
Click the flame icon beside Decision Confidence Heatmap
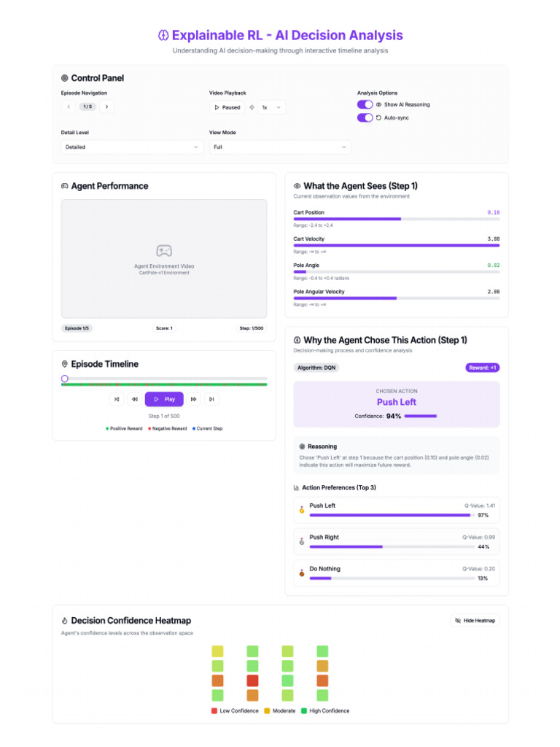pos(65,621)
